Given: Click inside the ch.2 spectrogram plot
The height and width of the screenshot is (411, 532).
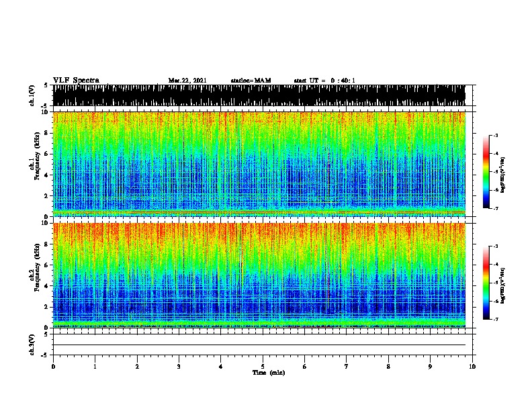Looking at the screenshot, I should coord(259,275).
